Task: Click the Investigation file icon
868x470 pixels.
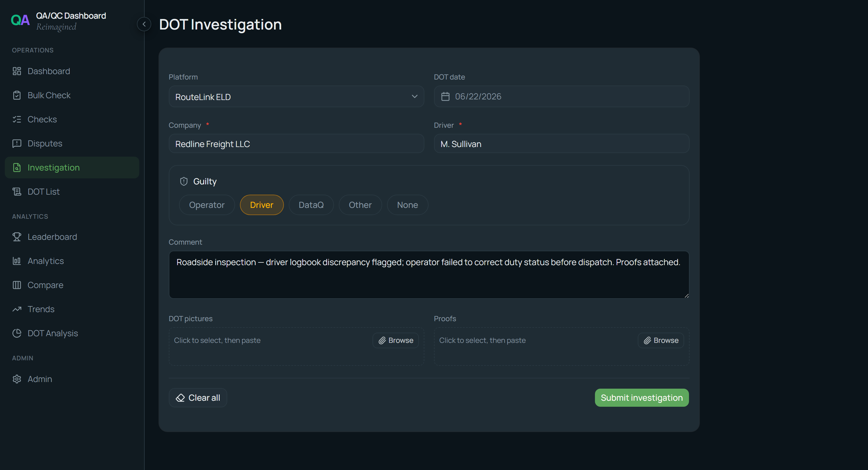Action: [17, 168]
